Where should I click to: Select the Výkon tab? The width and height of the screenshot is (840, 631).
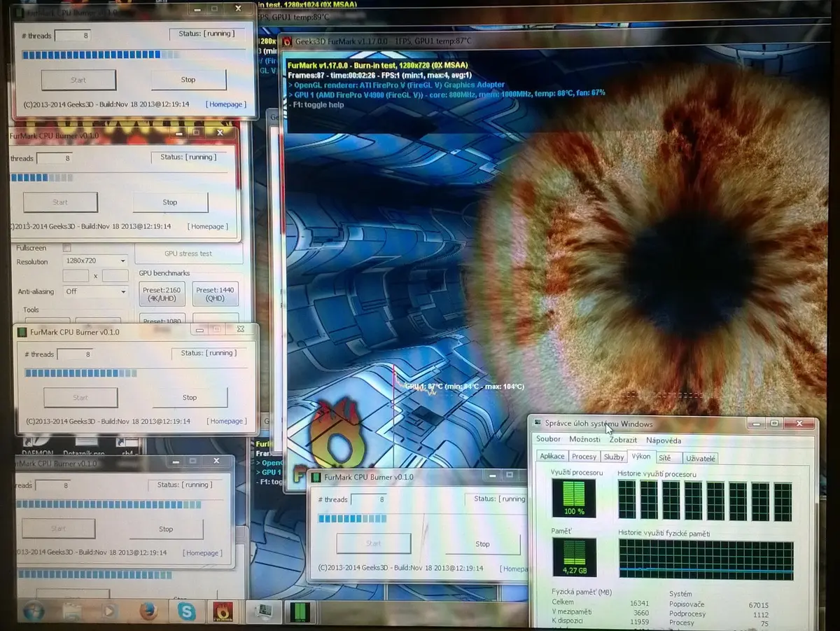point(640,456)
